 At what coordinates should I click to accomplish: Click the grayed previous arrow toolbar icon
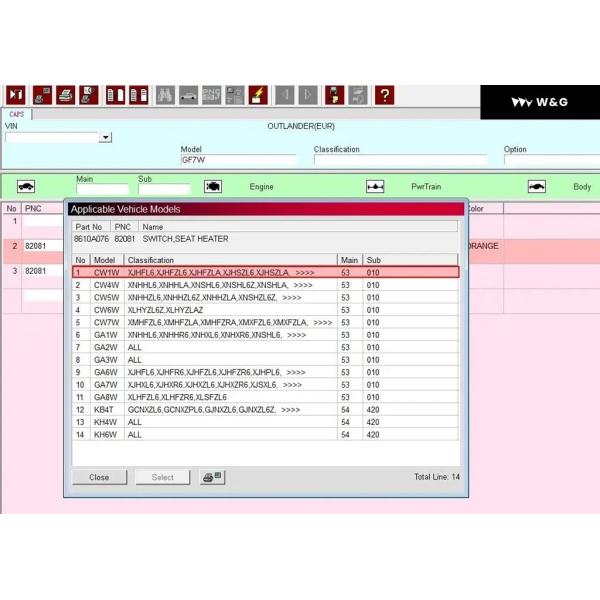coord(285,95)
